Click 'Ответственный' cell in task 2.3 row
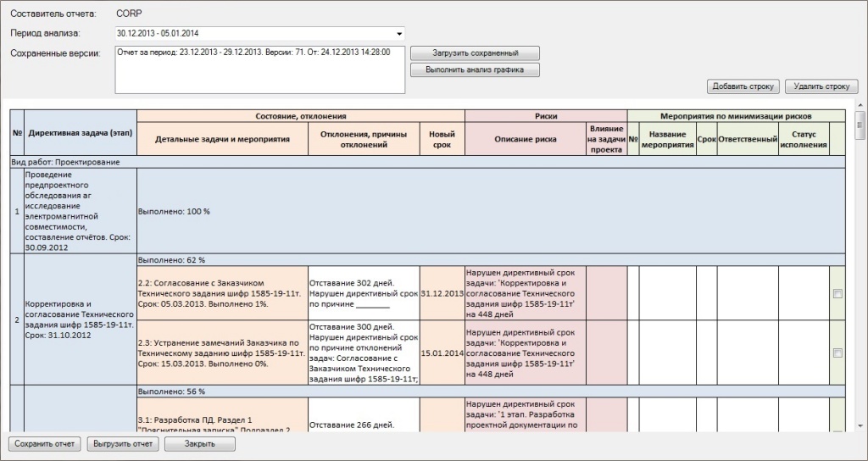 748,353
